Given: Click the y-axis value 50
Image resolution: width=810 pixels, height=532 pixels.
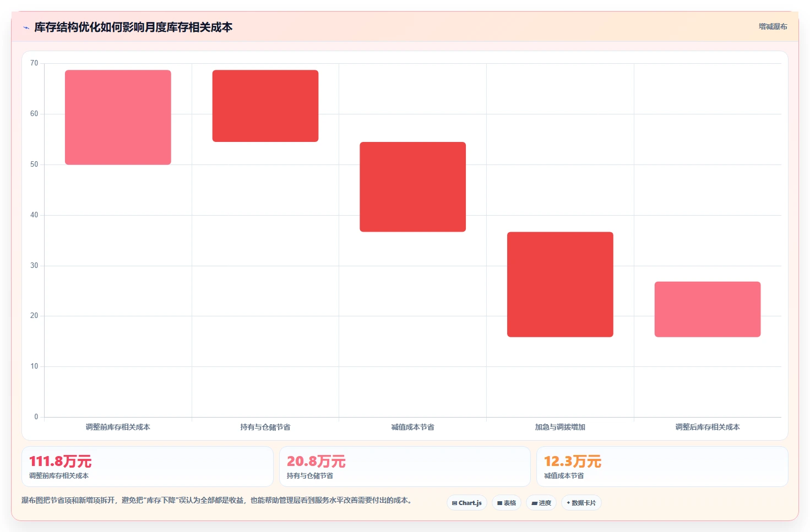Looking at the screenshot, I should [x=34, y=164].
